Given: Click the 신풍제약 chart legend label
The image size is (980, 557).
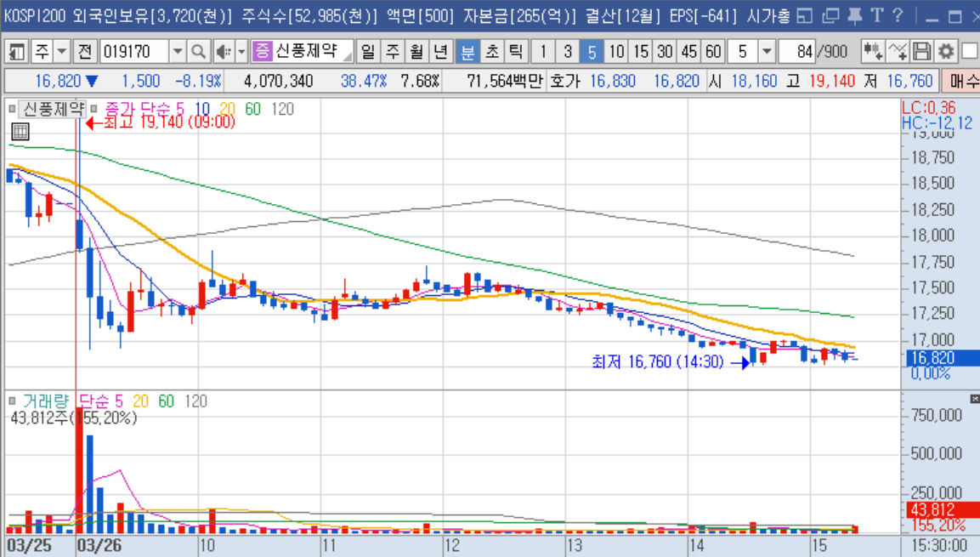Looking at the screenshot, I should point(54,110).
